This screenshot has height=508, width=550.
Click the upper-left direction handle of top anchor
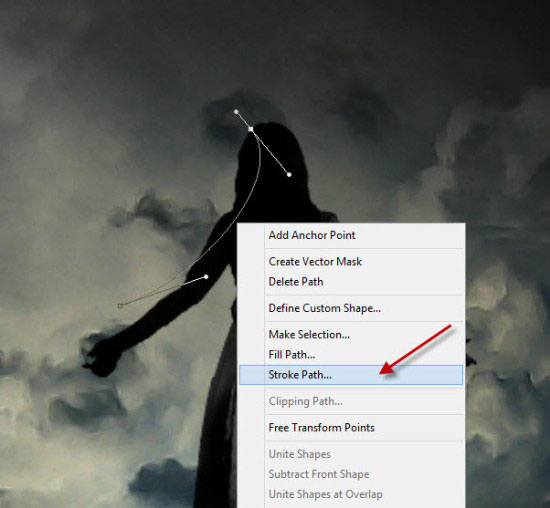point(236,112)
